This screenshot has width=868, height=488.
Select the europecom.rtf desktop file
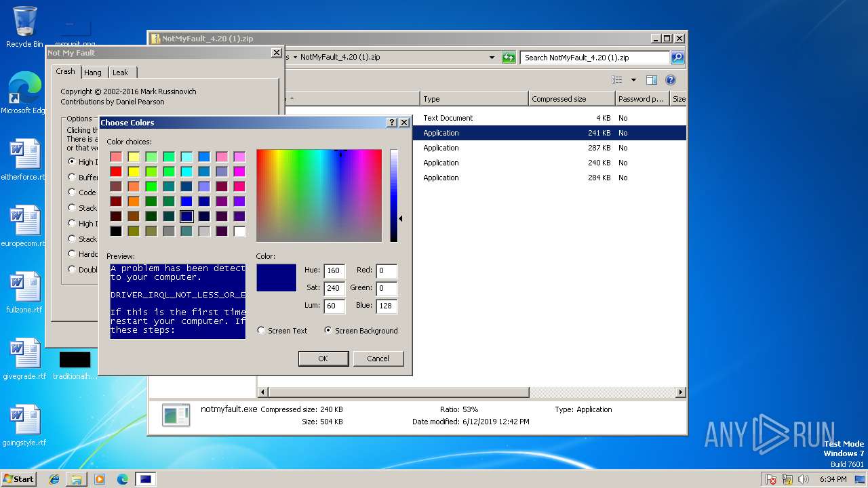24,226
